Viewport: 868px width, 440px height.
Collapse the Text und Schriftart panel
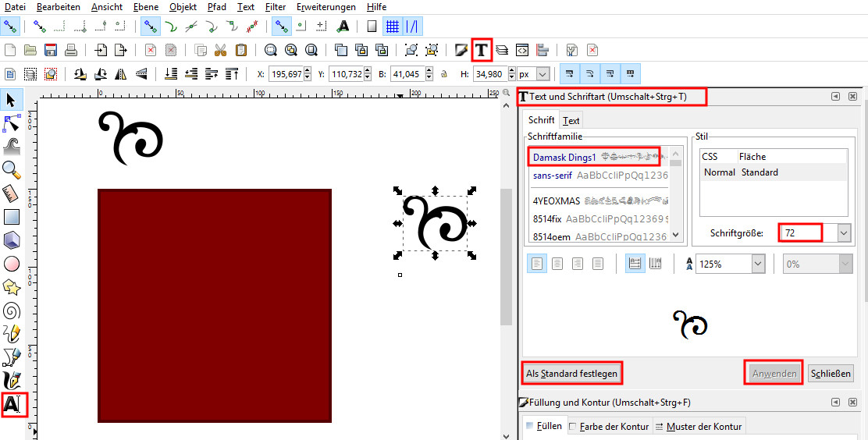tap(835, 96)
